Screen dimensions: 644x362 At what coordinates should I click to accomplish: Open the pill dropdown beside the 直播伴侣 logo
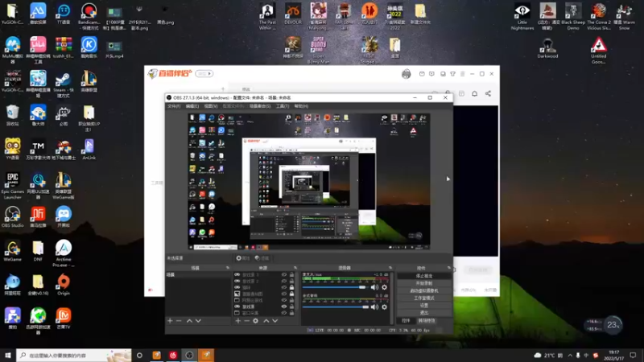pos(204,74)
